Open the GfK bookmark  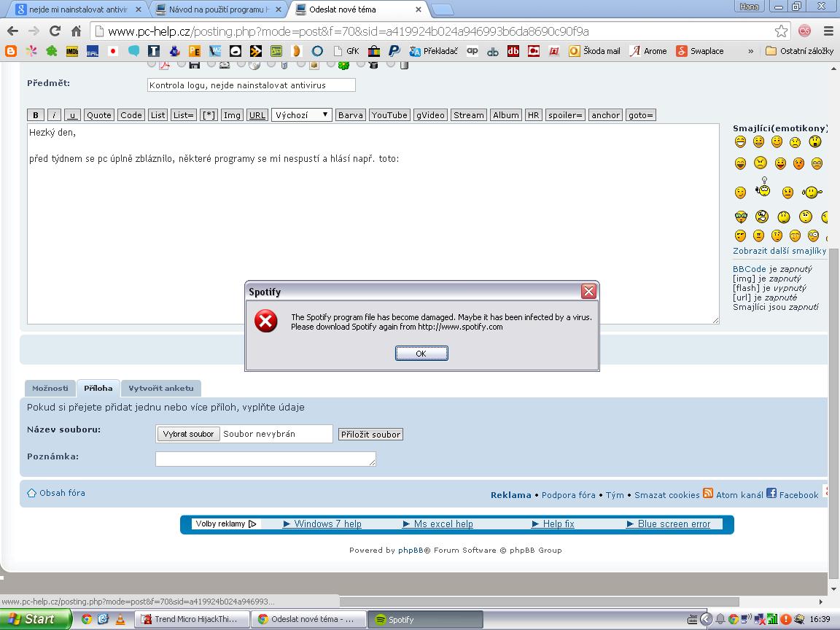point(346,51)
